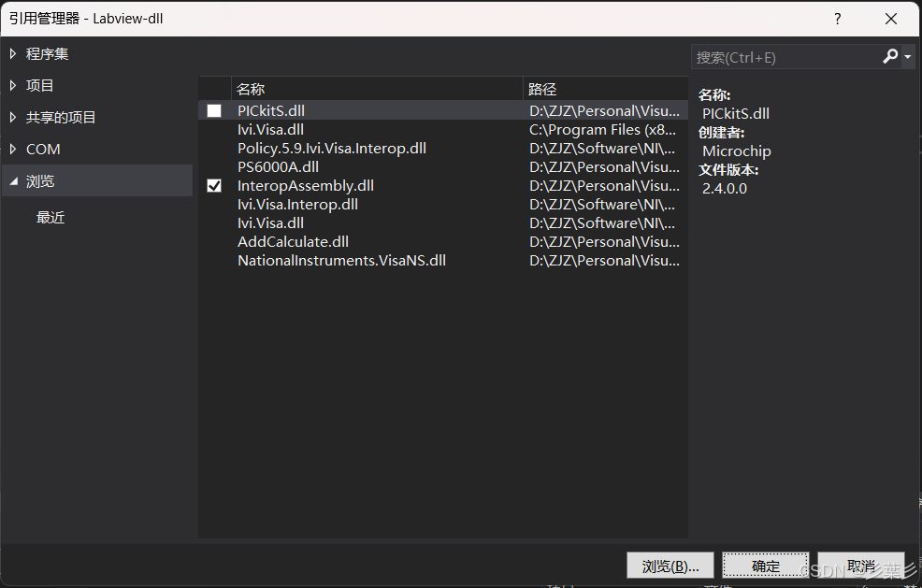Uncheck the InteropAssembly.dll checkbox
This screenshot has width=922, height=588.
click(213, 185)
